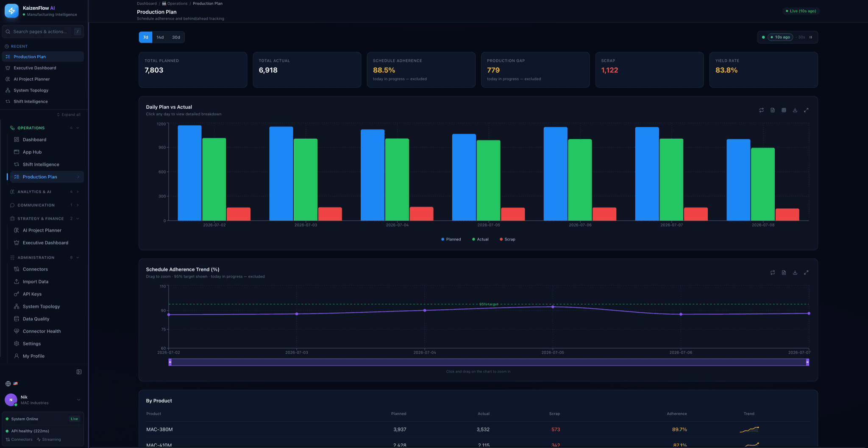Screen dimensions: 868x448
Task: Open the MAC-380M product row
Action: (x=478, y=429)
